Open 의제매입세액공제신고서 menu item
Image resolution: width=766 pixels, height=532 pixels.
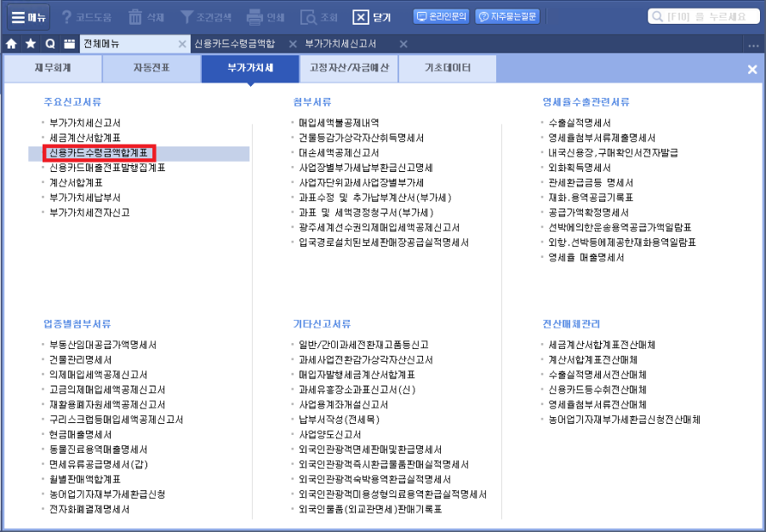98,375
